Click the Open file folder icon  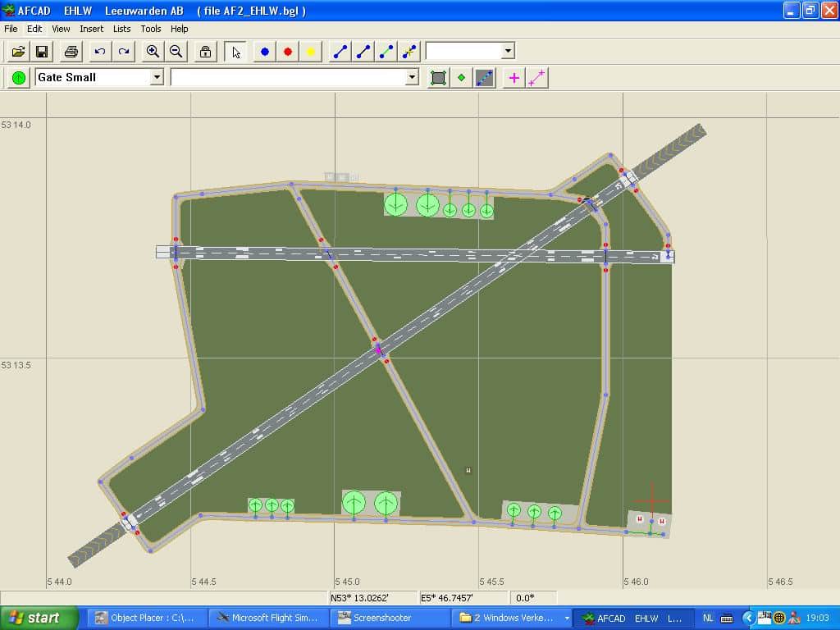[18, 52]
